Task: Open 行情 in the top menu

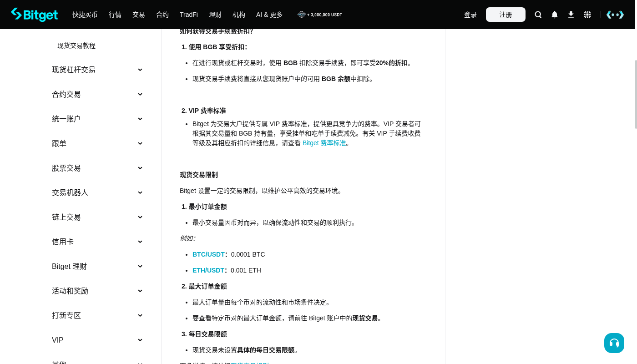Action: point(115,15)
